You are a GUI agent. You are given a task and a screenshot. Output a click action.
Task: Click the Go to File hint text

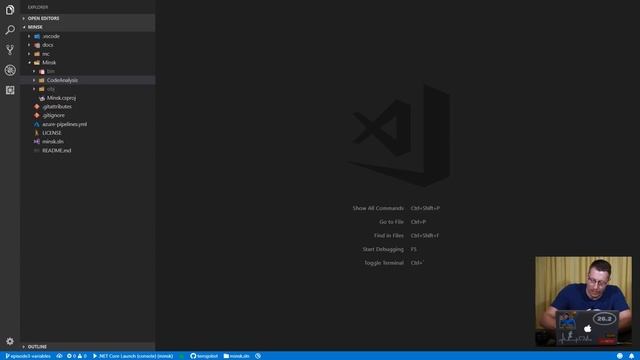click(391, 222)
